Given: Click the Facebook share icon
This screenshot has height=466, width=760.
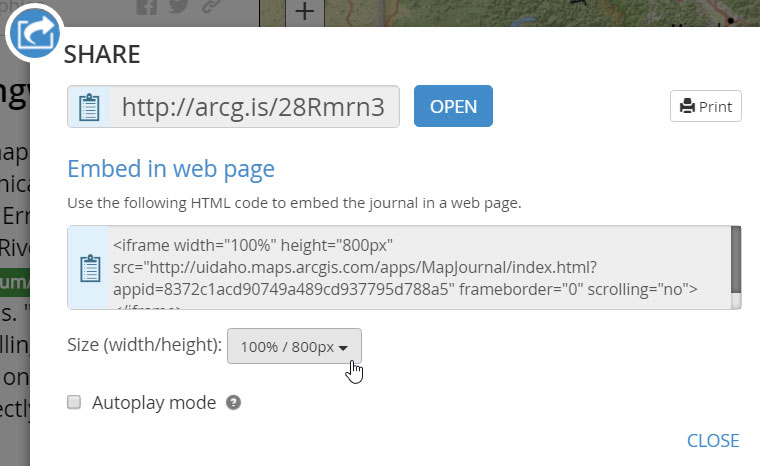Looking at the screenshot, I should point(147,7).
